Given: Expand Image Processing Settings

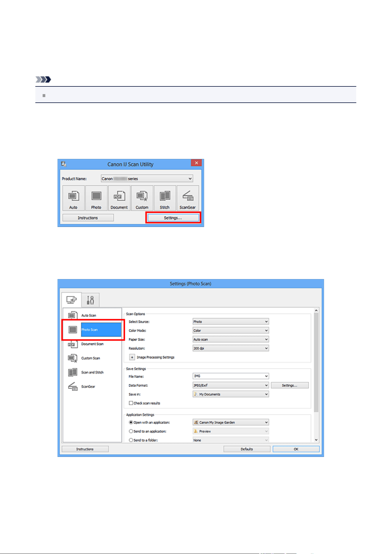Looking at the screenshot, I should pyautogui.click(x=132, y=357).
